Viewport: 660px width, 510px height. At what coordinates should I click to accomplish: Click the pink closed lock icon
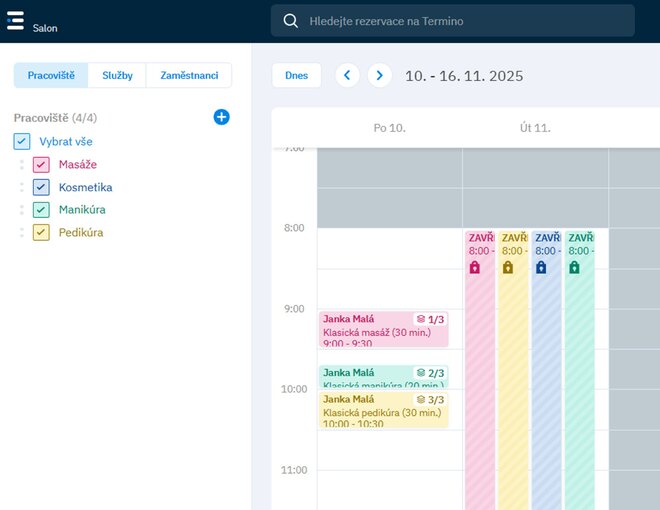475,267
